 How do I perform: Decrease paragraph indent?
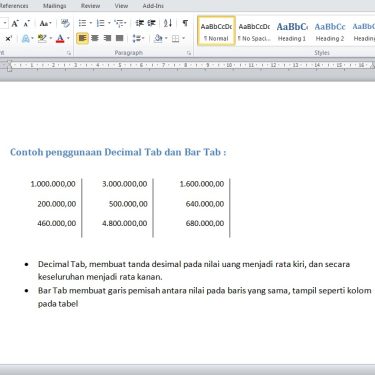pyautogui.click(x=140, y=23)
